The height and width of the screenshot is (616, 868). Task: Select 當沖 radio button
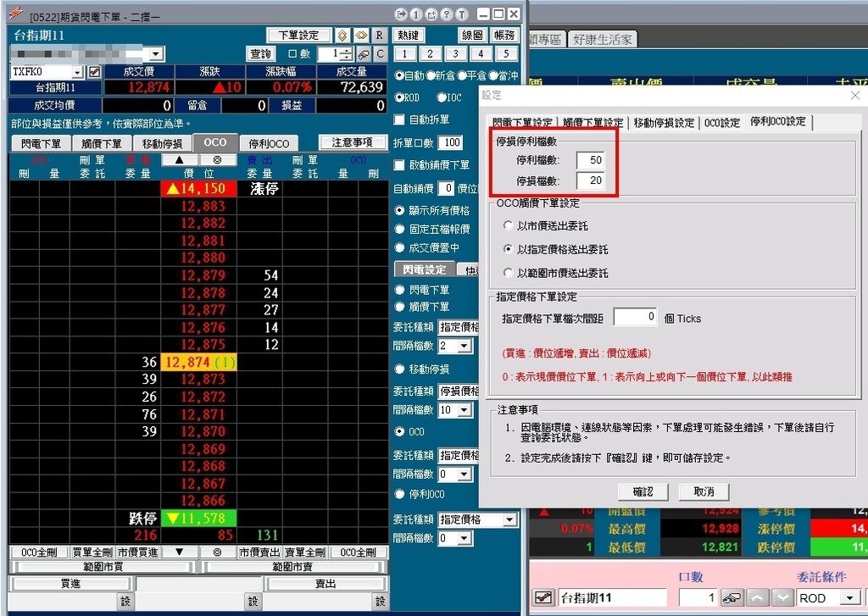(492, 75)
